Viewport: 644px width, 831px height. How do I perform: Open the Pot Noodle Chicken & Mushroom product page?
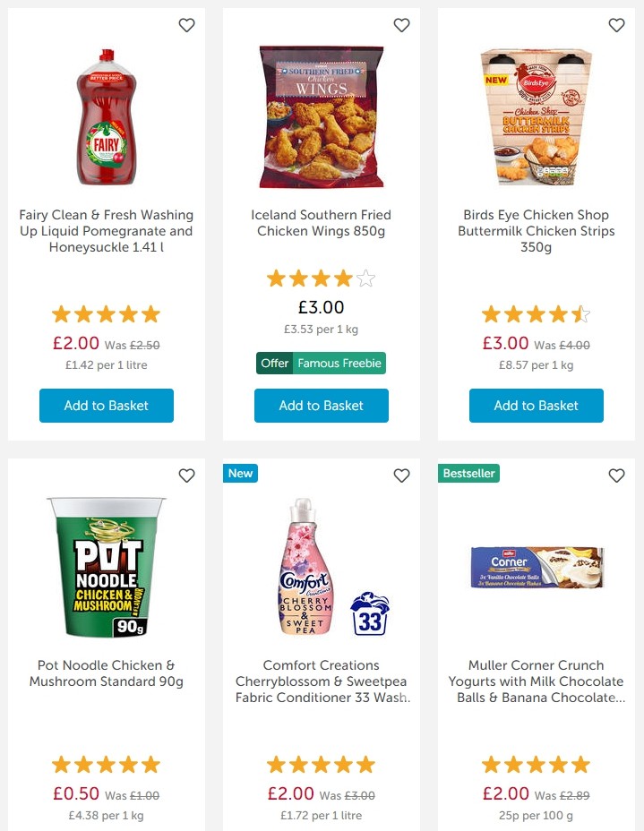tap(106, 673)
